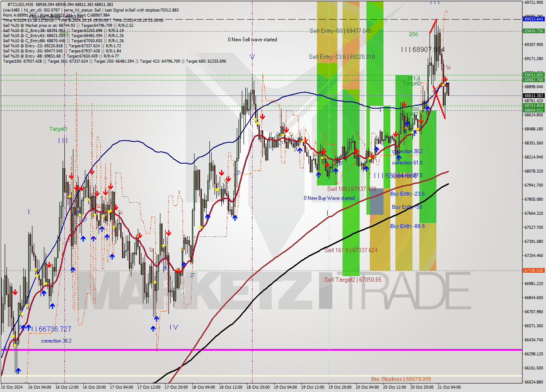Click the 'Target1' label near 16 Oct
This screenshot has width=546, height=392.
(x=58, y=129)
